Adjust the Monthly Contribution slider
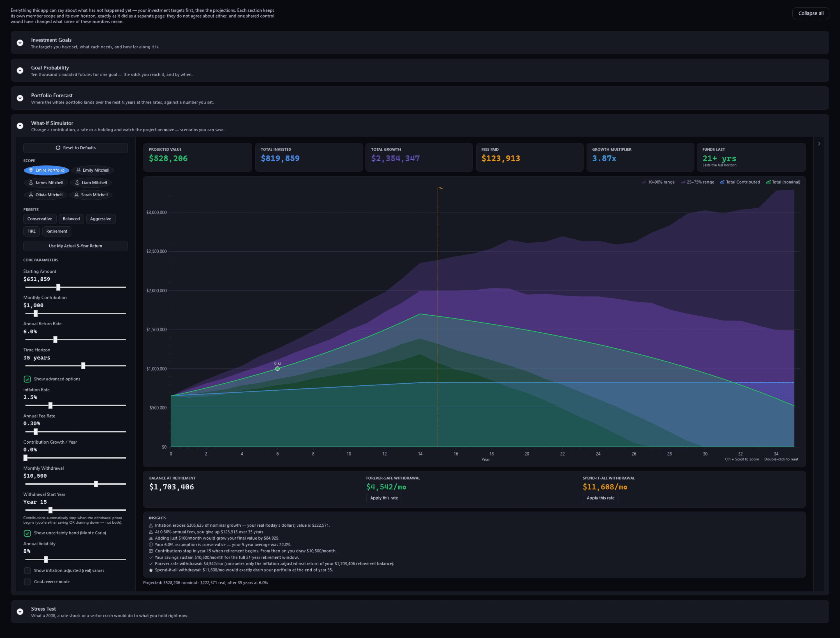The width and height of the screenshot is (840, 638). (76, 314)
